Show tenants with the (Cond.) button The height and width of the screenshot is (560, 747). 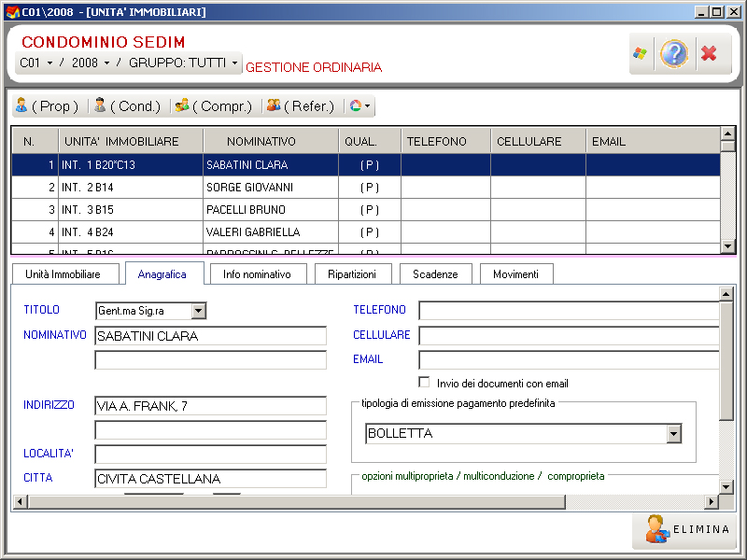pyautogui.click(x=127, y=106)
